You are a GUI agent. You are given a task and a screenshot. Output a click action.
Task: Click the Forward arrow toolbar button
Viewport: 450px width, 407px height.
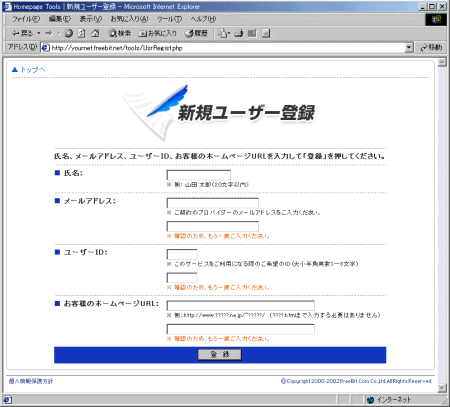click(x=49, y=33)
